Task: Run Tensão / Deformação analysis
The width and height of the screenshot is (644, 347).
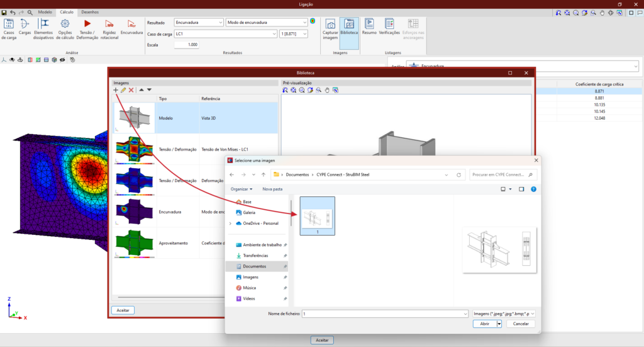Action: coord(87,29)
